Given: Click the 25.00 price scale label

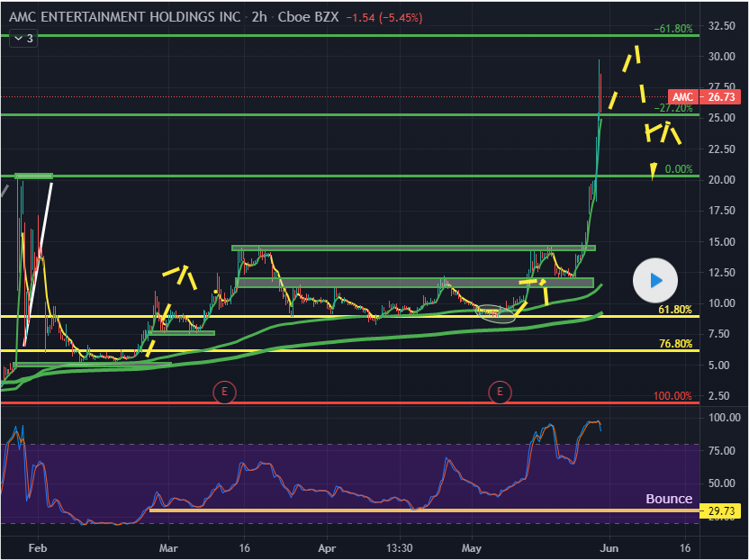Looking at the screenshot, I should [x=721, y=118].
